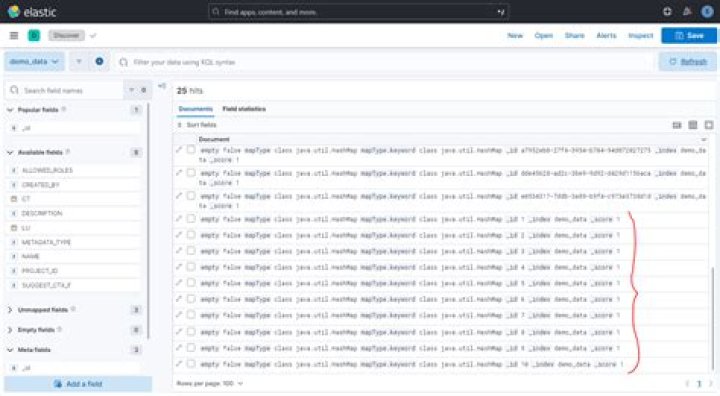Select checkbox for document _id 10

(191, 364)
